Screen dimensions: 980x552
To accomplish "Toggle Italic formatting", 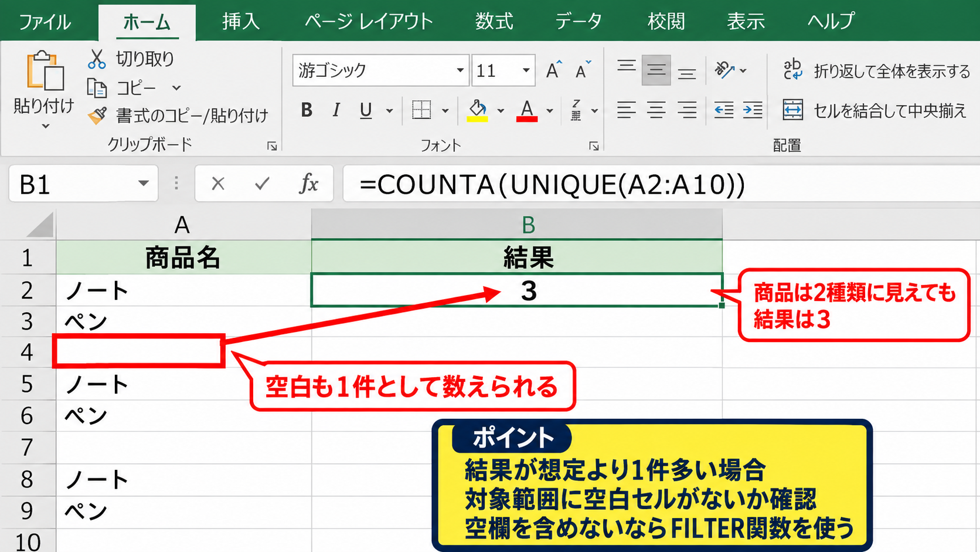I will (x=336, y=110).
